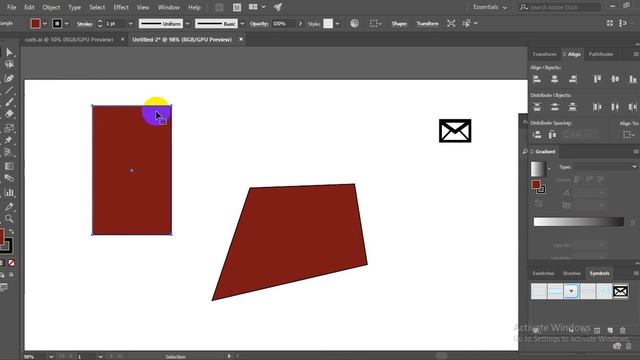Screen dimensions: 640x360
Task: Open the Align To dropdown
Action: (629, 134)
